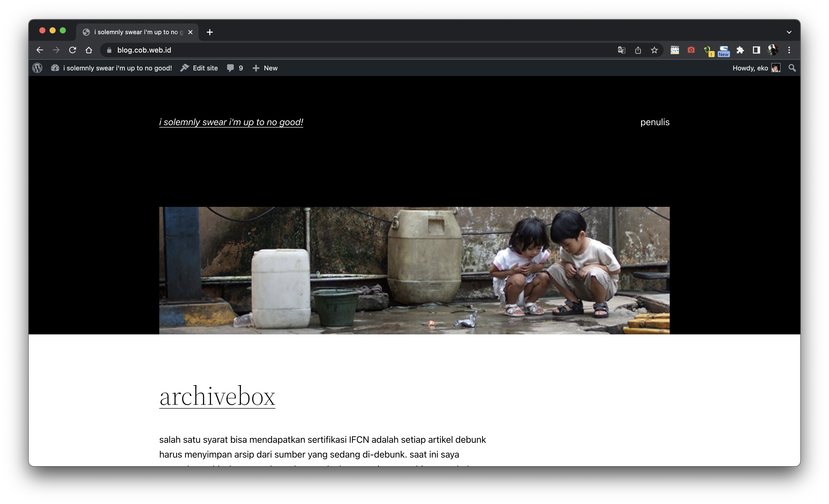Open the admin bar search magnifier

792,68
